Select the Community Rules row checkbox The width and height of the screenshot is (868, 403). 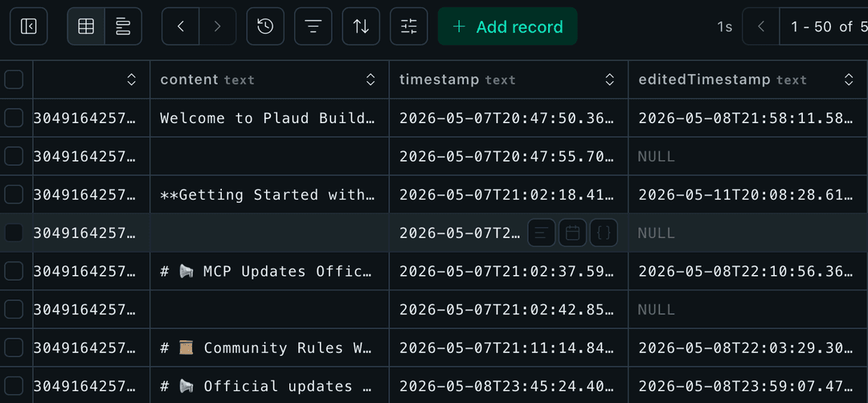(x=14, y=347)
